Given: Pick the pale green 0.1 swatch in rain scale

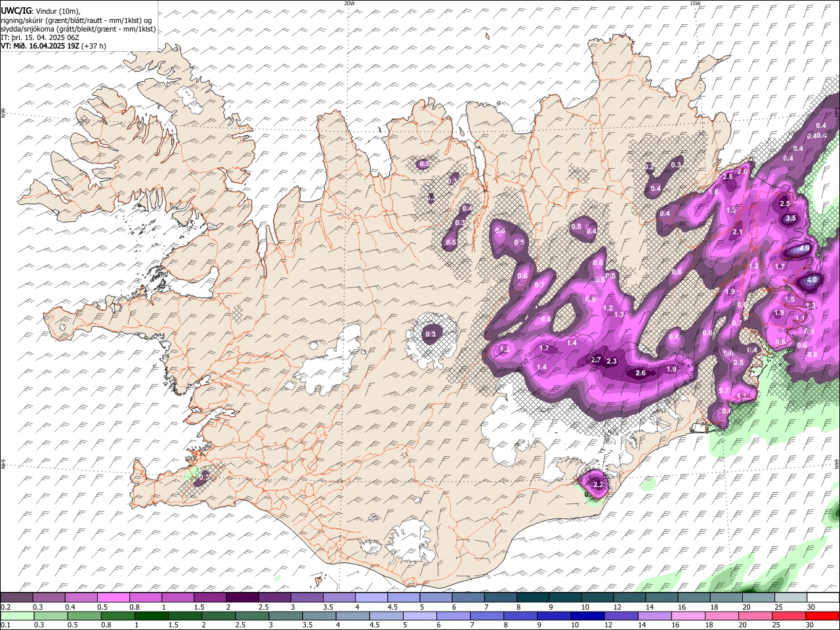Looking at the screenshot, I should click(17, 616).
